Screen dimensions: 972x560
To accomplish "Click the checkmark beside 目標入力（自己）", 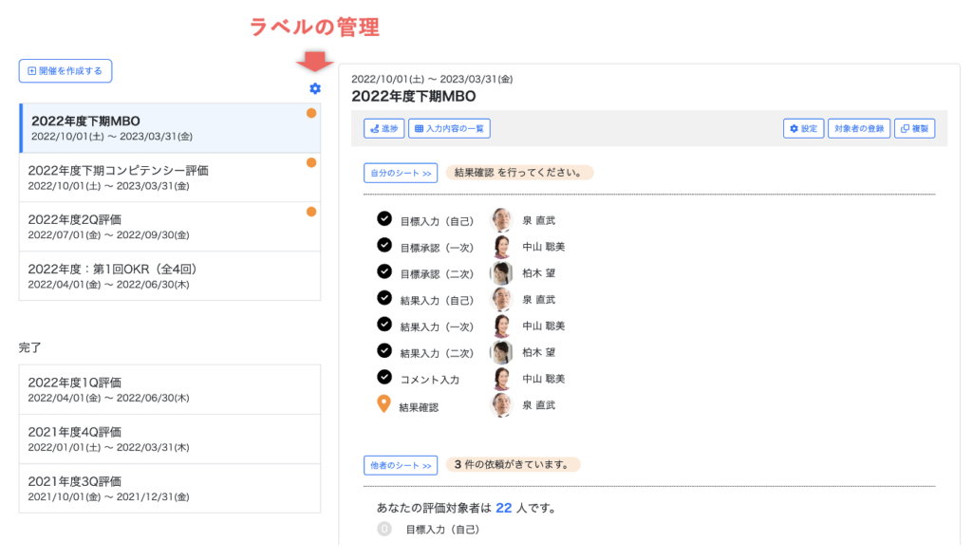I will (x=384, y=219).
